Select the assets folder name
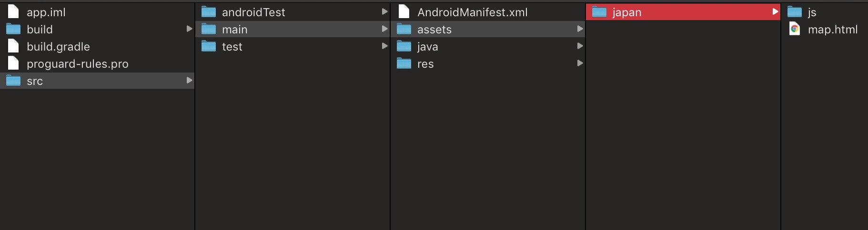This screenshot has height=230, width=868. 434,30
